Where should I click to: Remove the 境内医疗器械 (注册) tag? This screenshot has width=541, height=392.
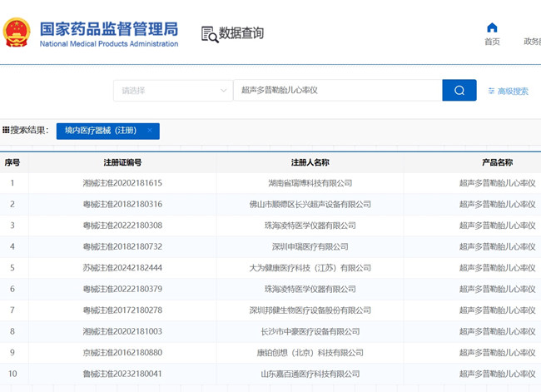click(x=150, y=131)
